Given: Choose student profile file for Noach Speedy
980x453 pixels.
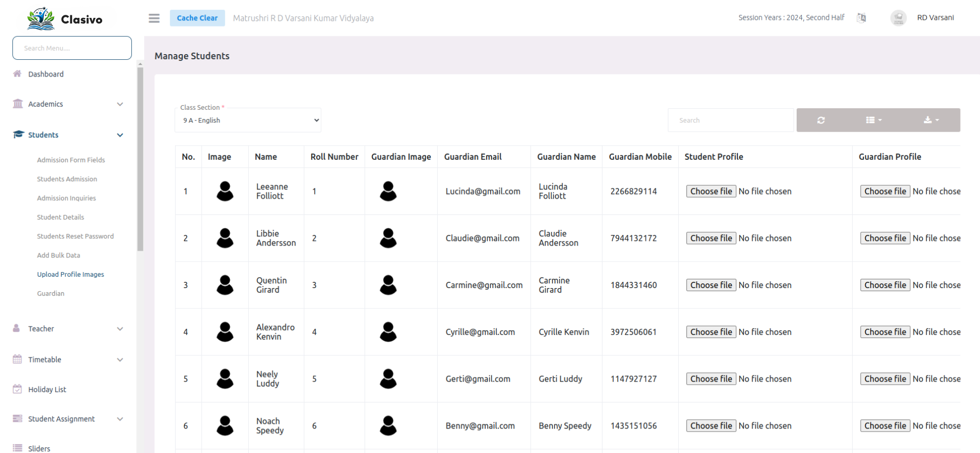Looking at the screenshot, I should [x=711, y=425].
